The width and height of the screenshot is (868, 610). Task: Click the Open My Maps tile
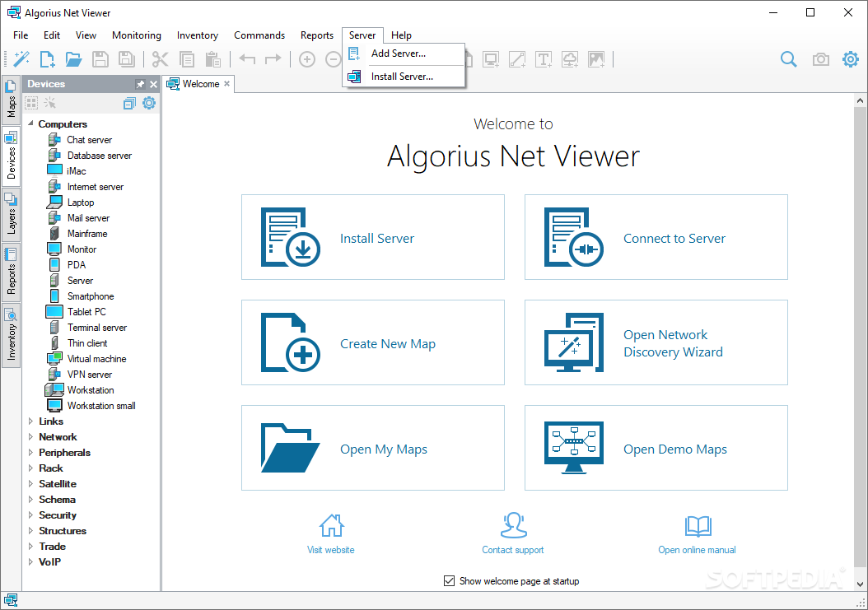373,448
